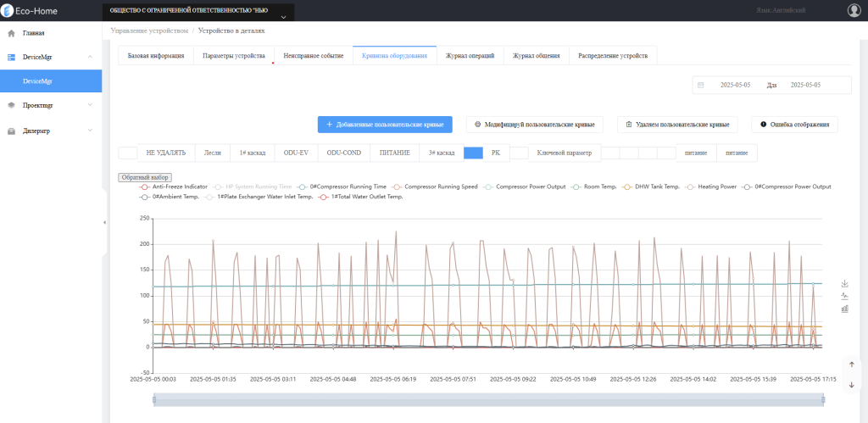Click Удаляем пользовательские кривые button
868x423 pixels.
(x=677, y=125)
